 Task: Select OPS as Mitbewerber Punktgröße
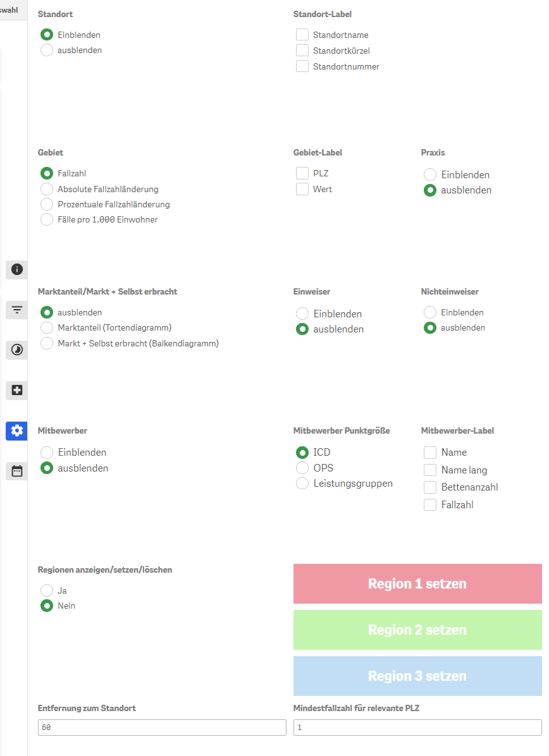(x=302, y=468)
